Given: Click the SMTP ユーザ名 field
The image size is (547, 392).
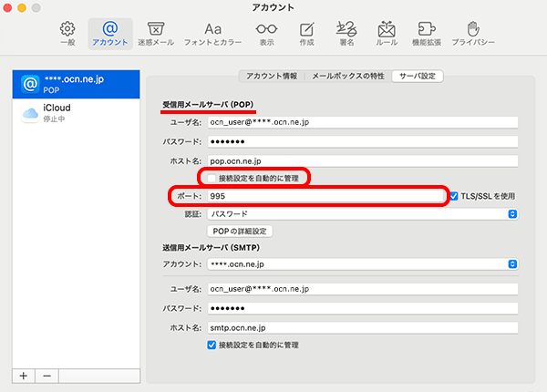Looking at the screenshot, I should pos(363,289).
